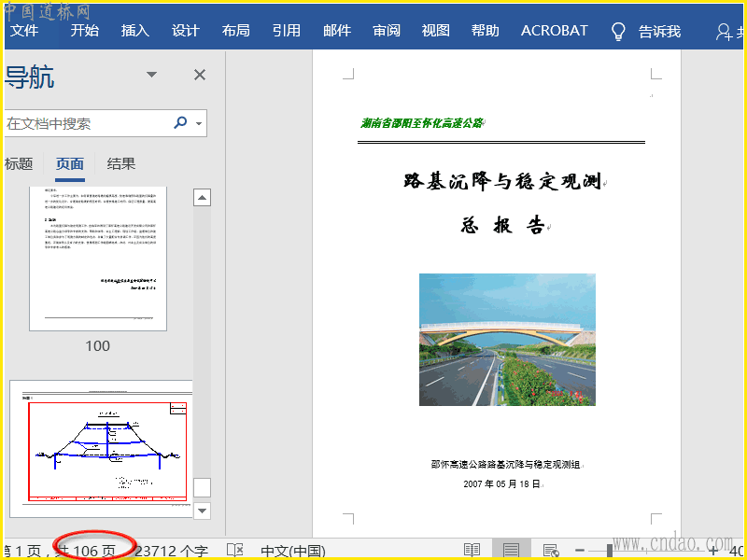Click the zoom slider handle
Viewport: 747px width, 560px height.
[610, 551]
